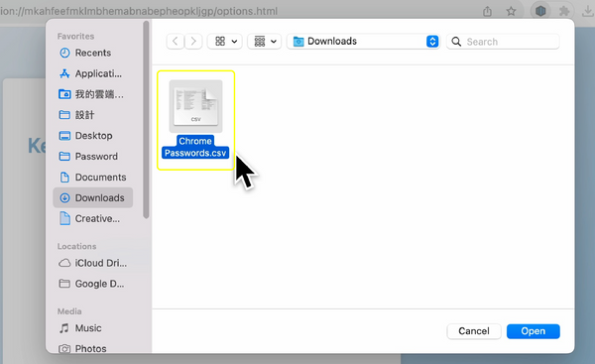Open the icon view mode dropdown

click(x=226, y=41)
